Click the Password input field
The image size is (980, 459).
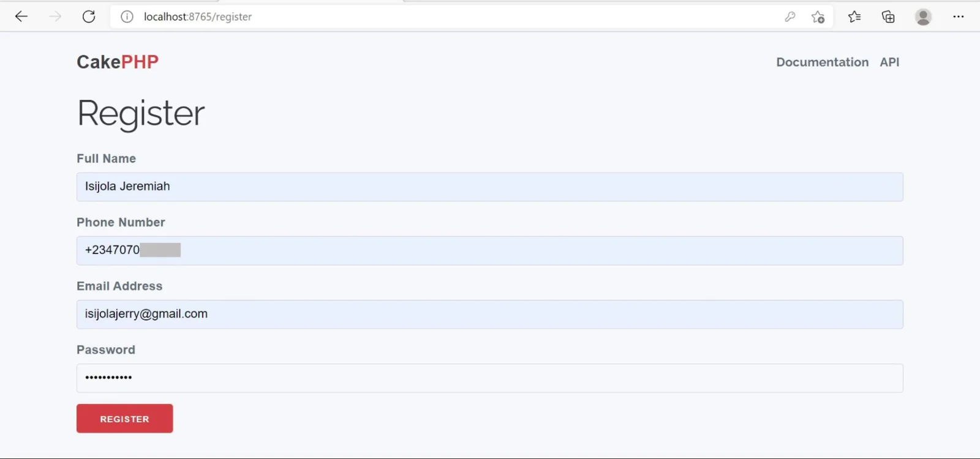(x=489, y=378)
